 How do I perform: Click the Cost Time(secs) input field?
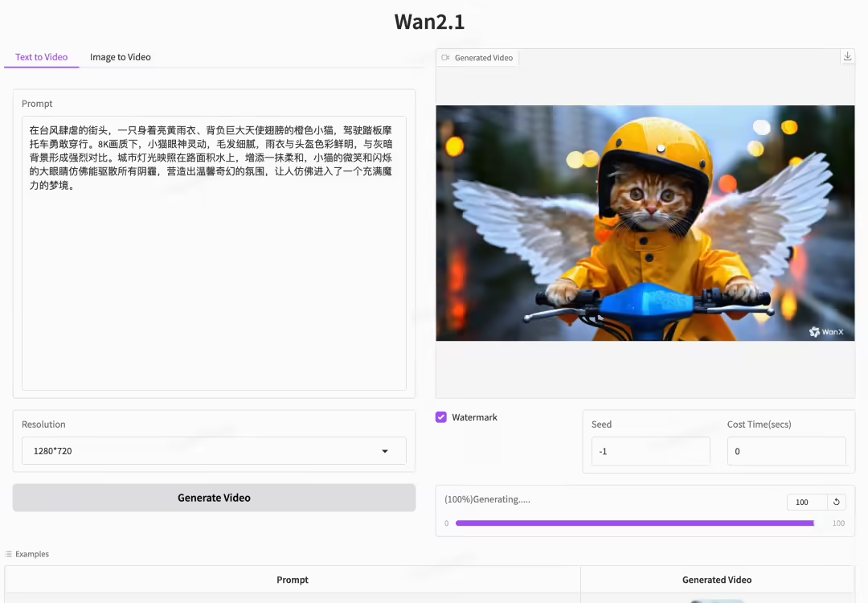pyautogui.click(x=786, y=451)
